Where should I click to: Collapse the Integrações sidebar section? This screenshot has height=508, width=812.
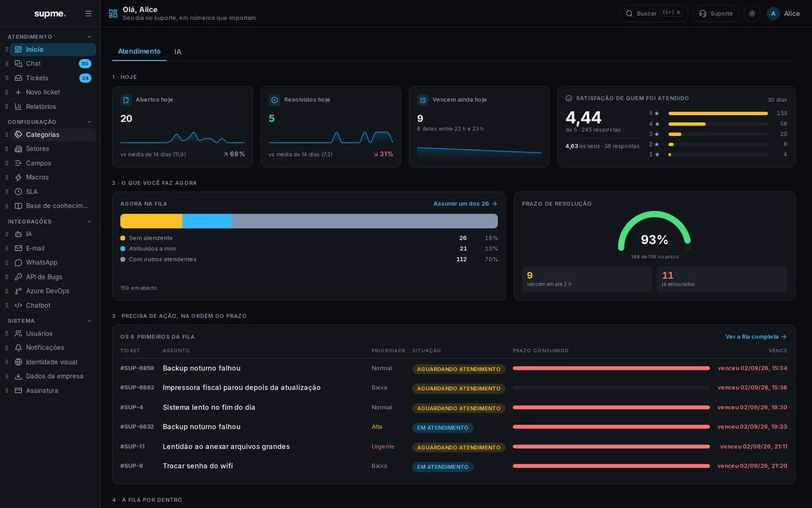90,221
